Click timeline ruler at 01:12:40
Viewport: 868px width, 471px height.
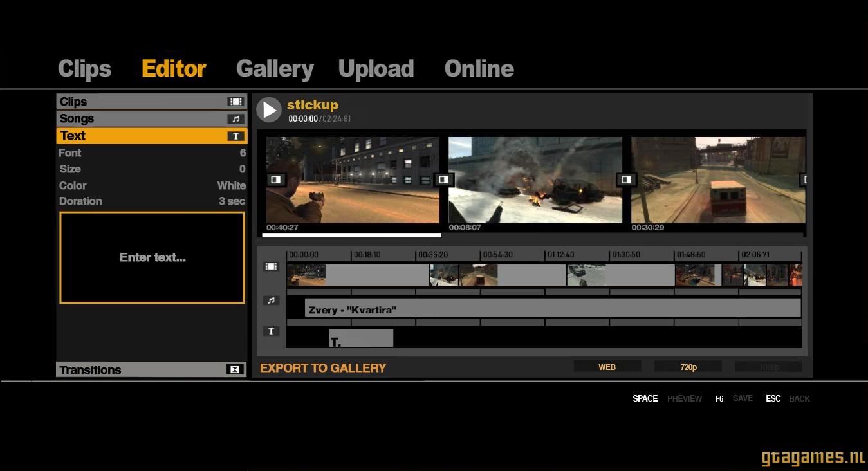tap(560, 255)
